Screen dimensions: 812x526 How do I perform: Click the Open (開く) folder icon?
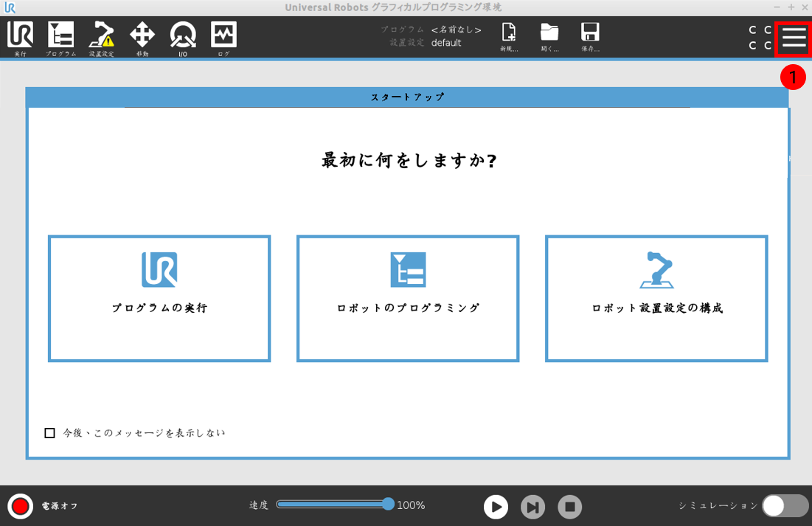click(549, 35)
